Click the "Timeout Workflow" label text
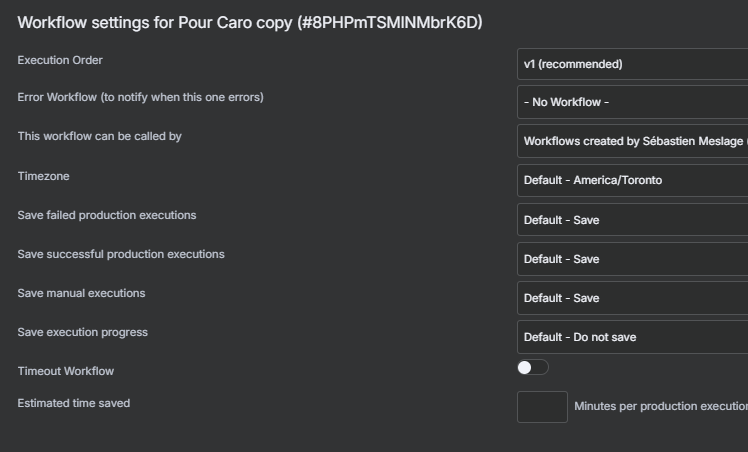Screen dimensions: 748x452 (66, 371)
